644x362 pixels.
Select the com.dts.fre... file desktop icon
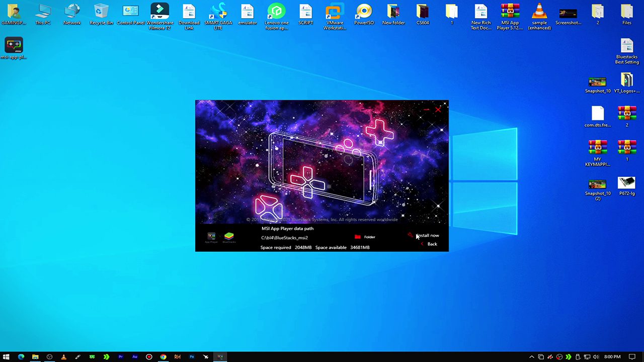598,117
